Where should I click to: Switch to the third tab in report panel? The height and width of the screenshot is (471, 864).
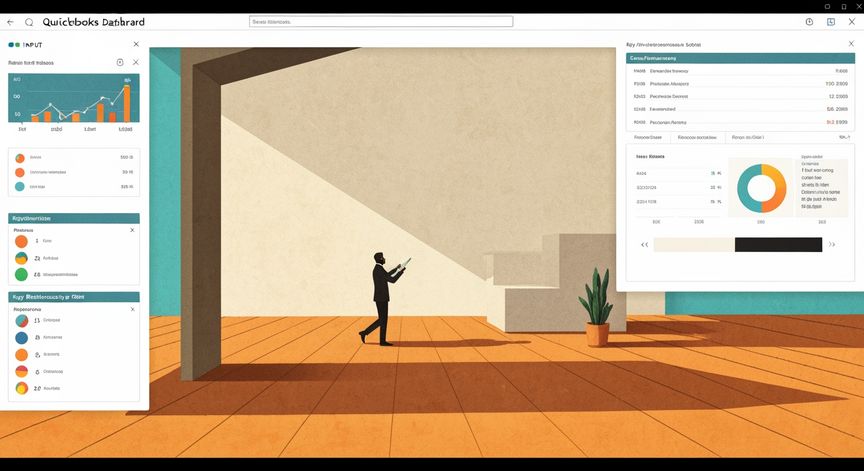(x=748, y=137)
